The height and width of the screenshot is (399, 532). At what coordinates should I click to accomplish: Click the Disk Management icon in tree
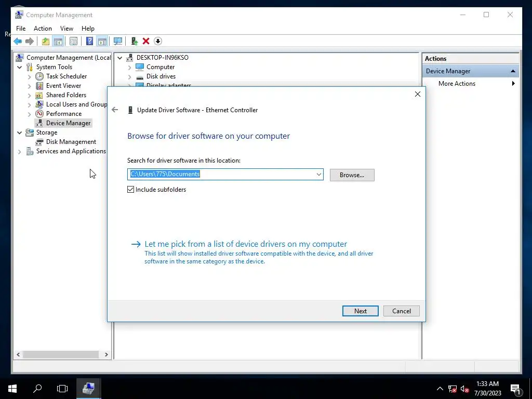(x=39, y=142)
